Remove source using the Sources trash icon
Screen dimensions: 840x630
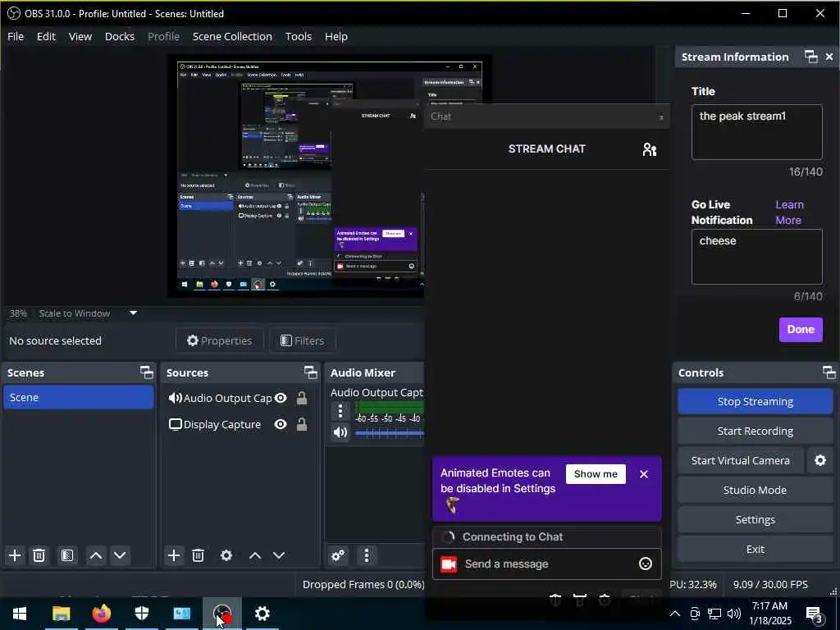tap(199, 555)
